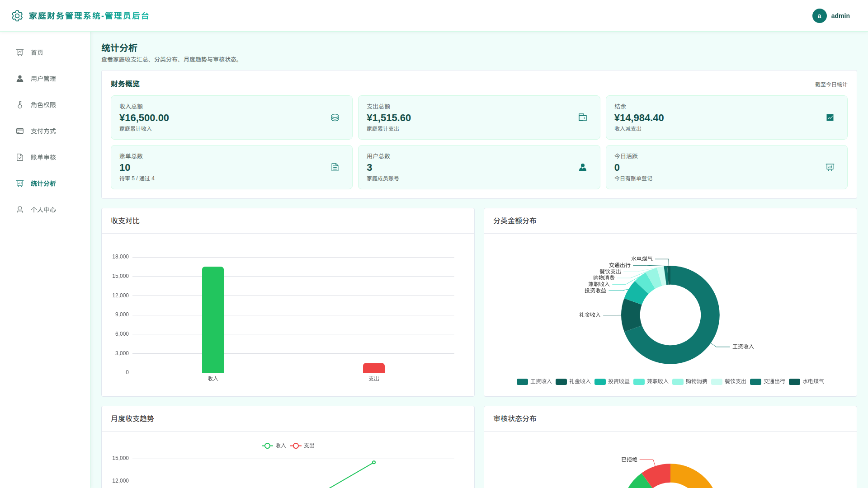Click the person icon on 用户总数 card
The height and width of the screenshot is (488, 868).
click(583, 167)
